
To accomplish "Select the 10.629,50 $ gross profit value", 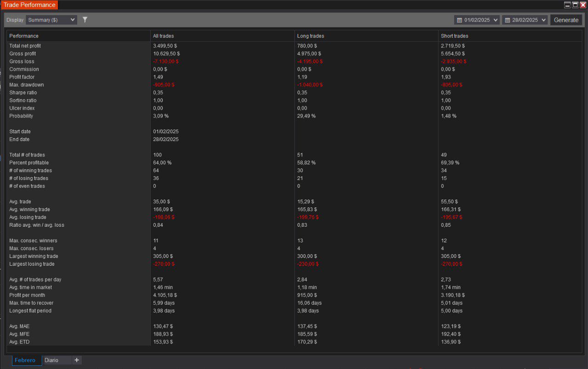I will [x=166, y=54].
